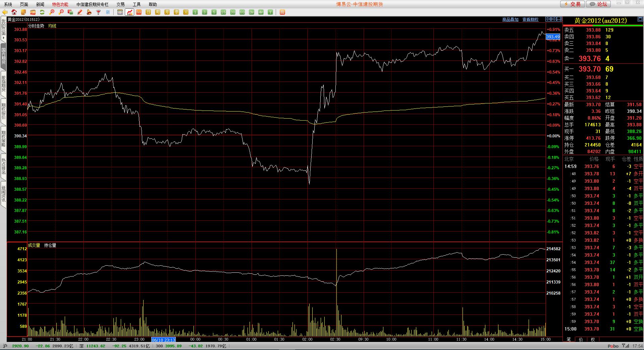644x350 pixels.
Task: Select the quarterly 季 K-line period
Action: tap(176, 12)
